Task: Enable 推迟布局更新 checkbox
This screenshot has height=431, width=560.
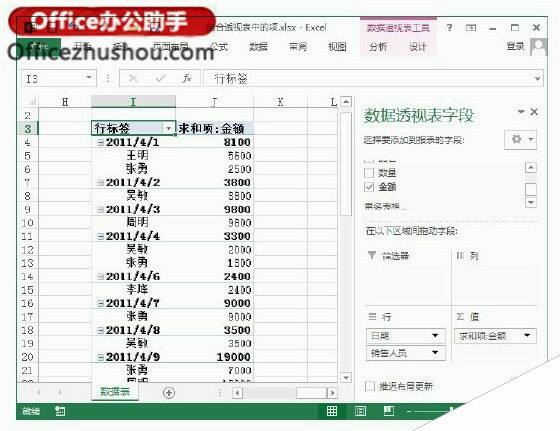Action: point(370,386)
